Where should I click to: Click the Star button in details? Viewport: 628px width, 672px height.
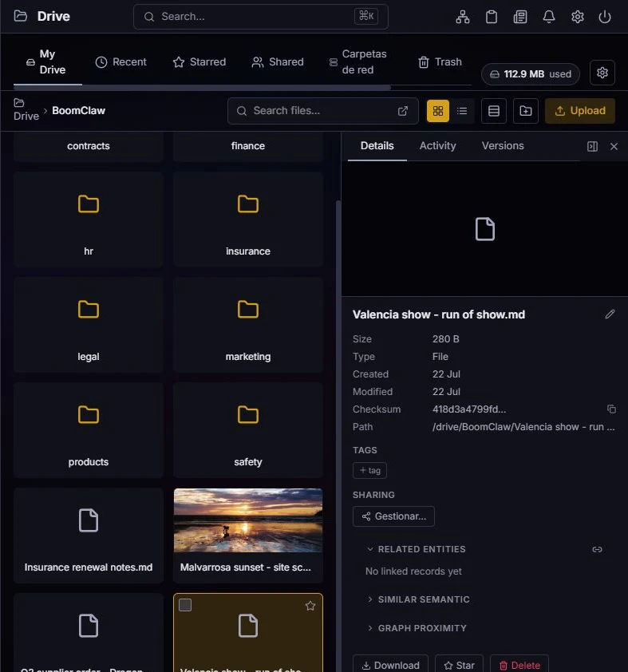(x=459, y=665)
